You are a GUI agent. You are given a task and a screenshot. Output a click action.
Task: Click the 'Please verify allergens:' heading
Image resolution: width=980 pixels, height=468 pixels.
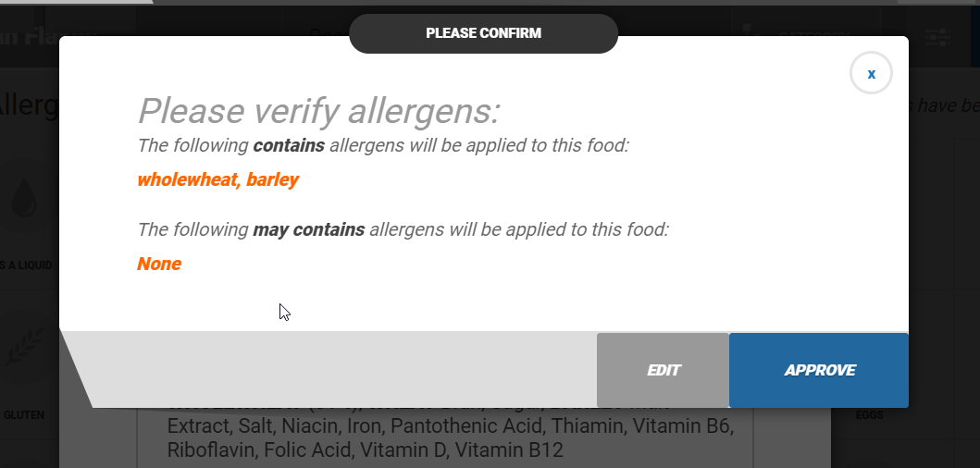318,112
